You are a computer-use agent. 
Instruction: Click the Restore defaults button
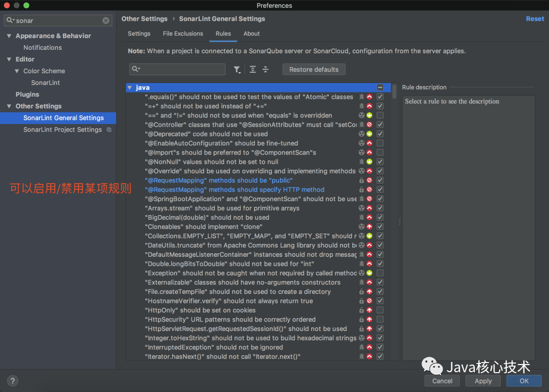[x=314, y=69]
